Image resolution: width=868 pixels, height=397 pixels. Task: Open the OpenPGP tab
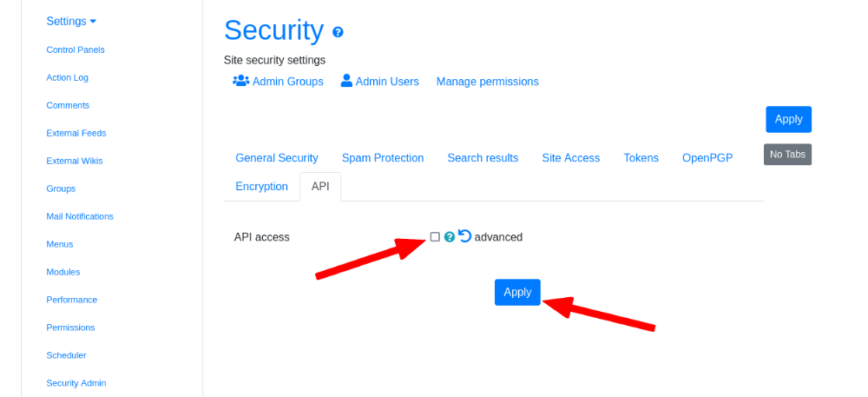[707, 158]
